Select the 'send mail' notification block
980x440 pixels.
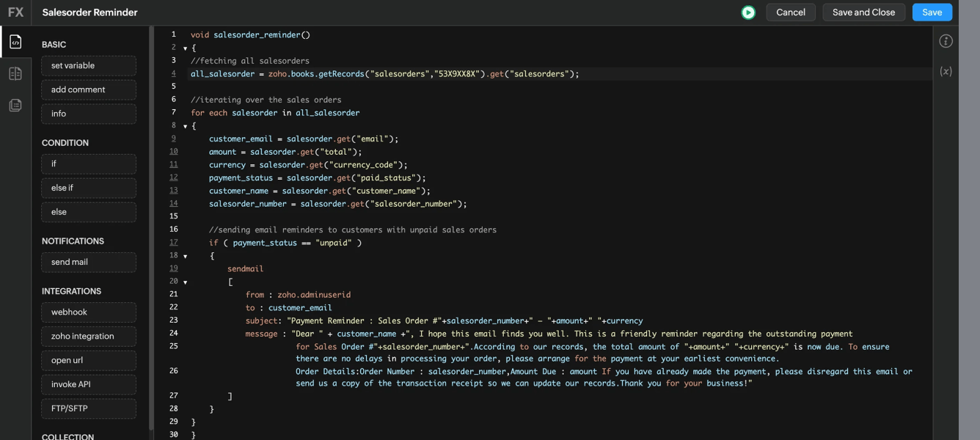pos(89,262)
